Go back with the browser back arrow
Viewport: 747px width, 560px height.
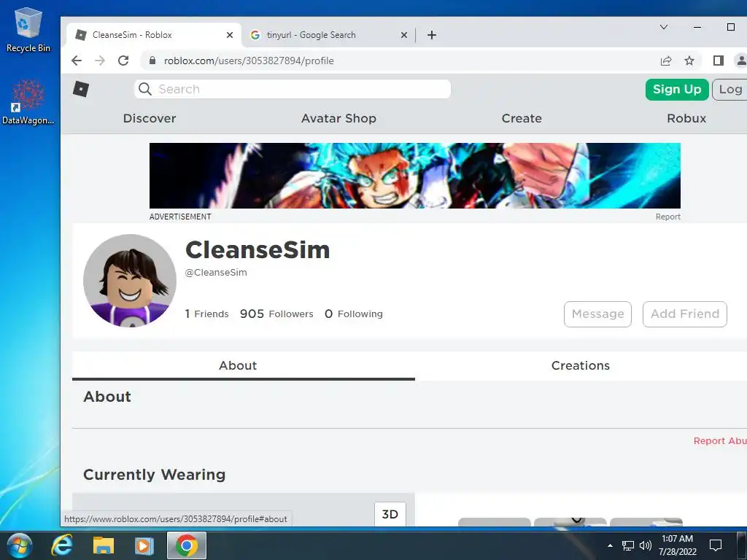[x=76, y=61]
